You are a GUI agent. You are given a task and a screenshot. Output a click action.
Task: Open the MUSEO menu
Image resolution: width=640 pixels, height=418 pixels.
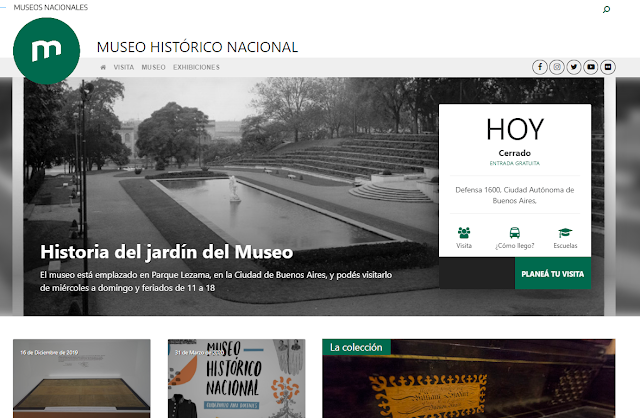[x=153, y=67]
